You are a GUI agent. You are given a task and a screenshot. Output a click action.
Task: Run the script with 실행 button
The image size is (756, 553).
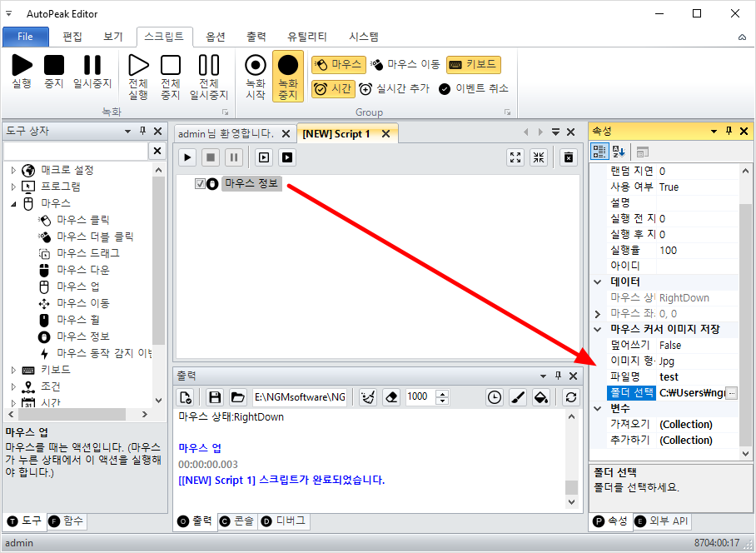(x=22, y=72)
